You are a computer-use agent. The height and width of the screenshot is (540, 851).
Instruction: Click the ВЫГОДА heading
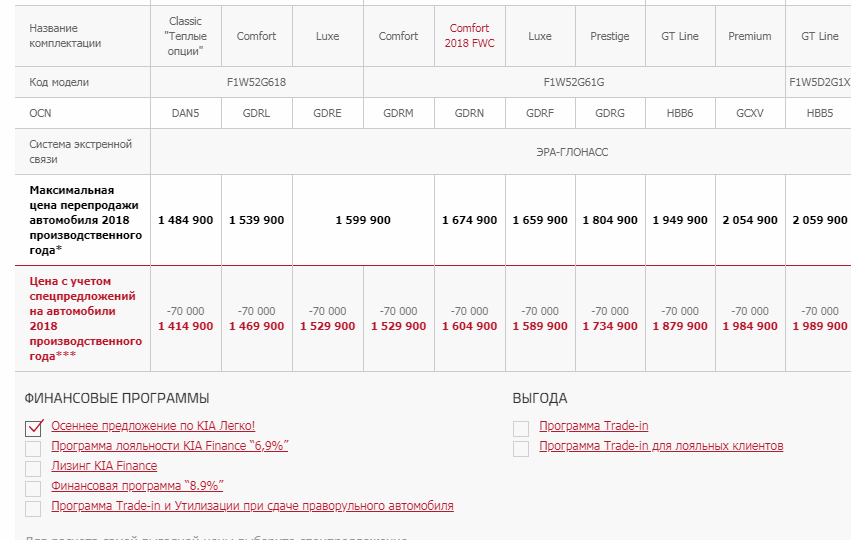tap(540, 398)
